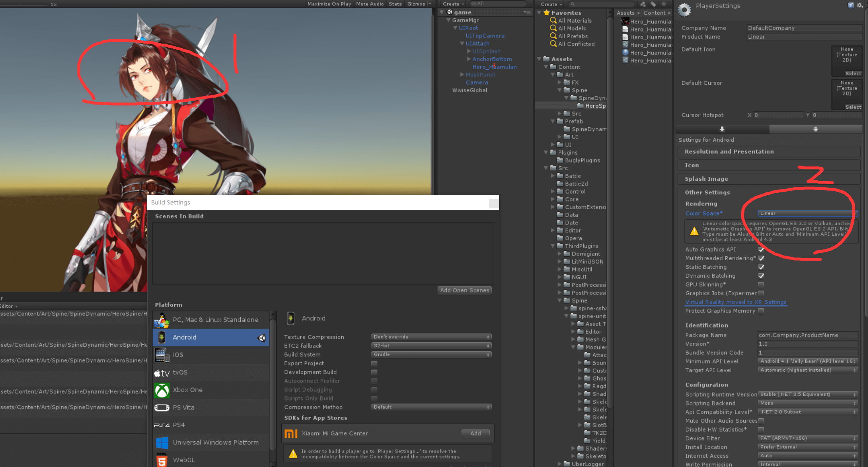Image resolution: width=868 pixels, height=467 pixels.
Task: Open the Scripting Backend dropdown
Action: [808, 404]
